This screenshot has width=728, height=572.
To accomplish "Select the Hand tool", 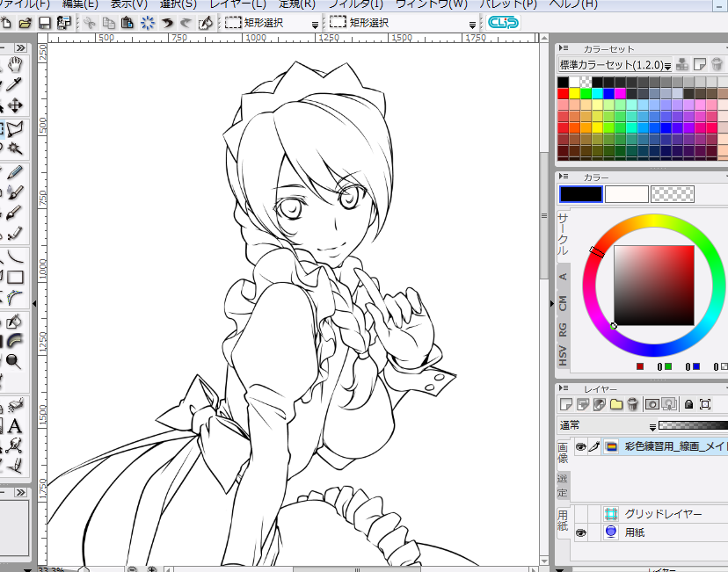I will tap(15, 64).
